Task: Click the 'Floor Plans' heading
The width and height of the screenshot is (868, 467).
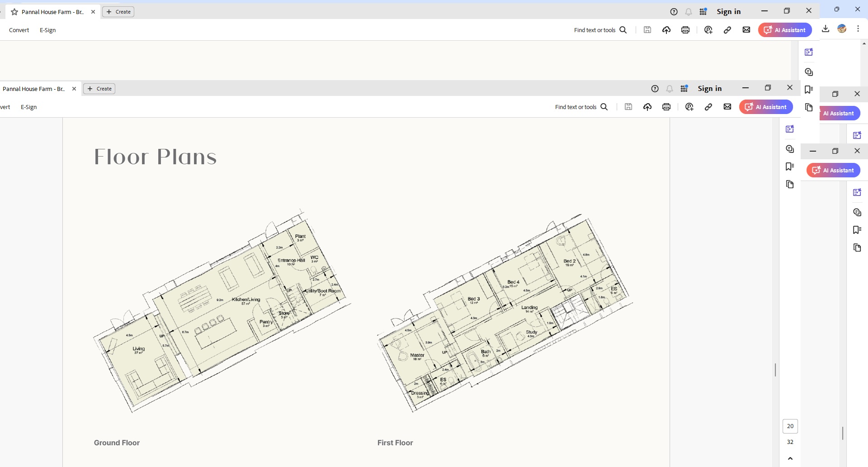Action: (156, 157)
